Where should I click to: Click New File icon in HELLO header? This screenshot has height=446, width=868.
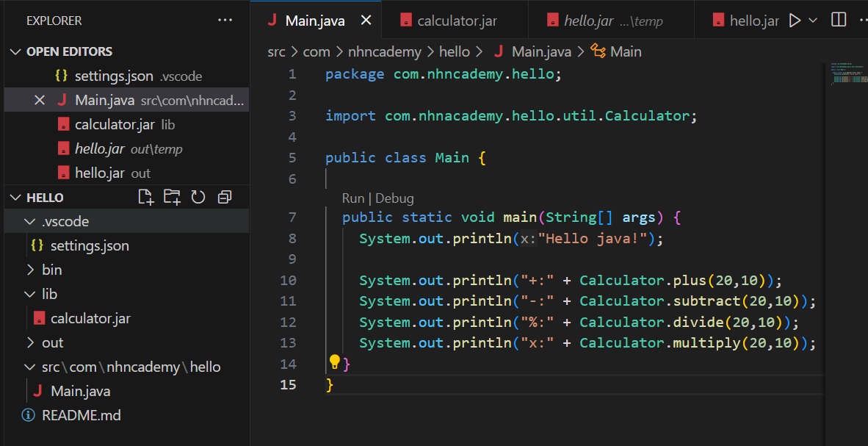(x=146, y=197)
